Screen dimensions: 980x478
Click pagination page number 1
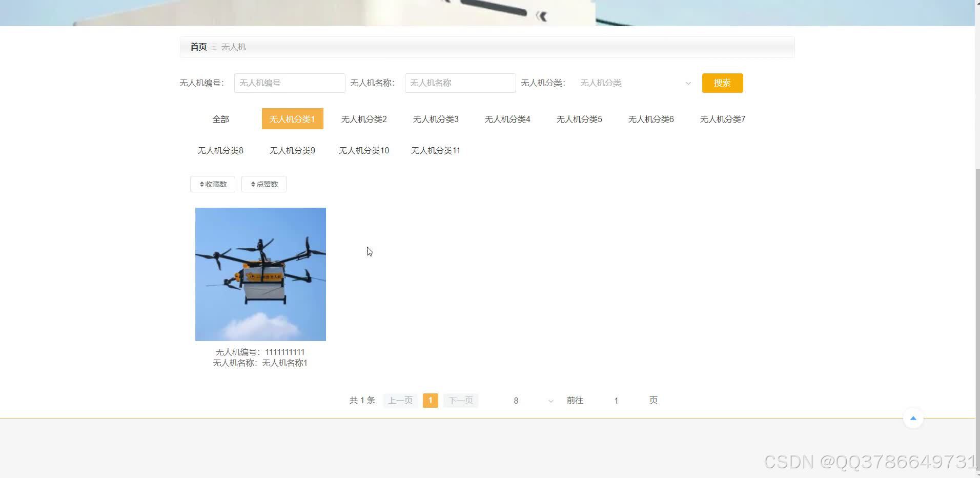point(431,401)
